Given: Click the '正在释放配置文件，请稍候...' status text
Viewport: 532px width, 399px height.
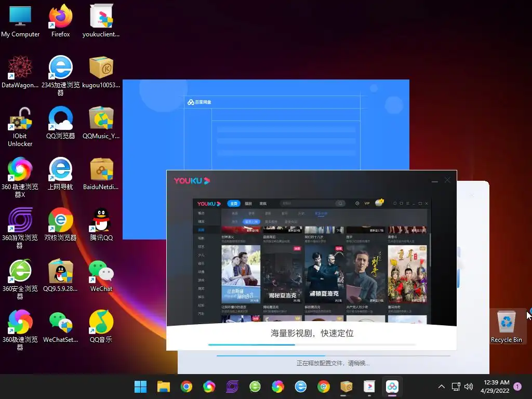Looking at the screenshot, I should tap(333, 363).
